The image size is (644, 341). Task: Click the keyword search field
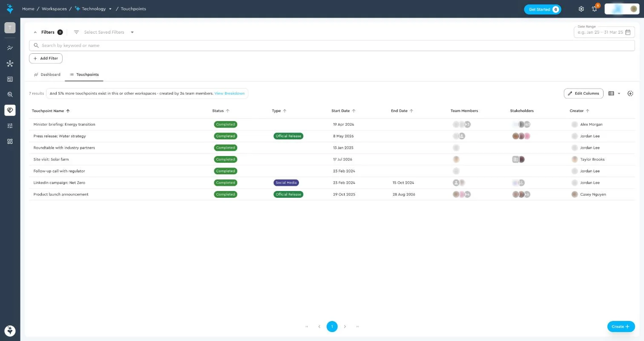[332, 46]
